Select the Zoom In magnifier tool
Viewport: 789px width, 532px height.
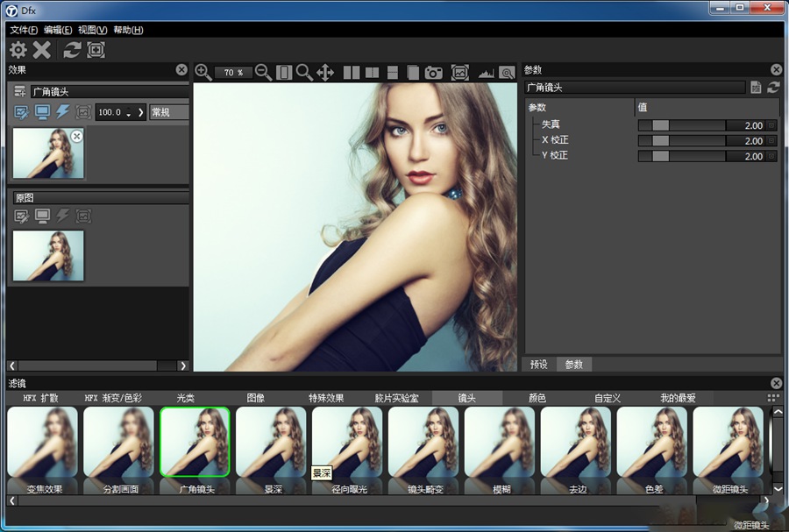tap(202, 73)
